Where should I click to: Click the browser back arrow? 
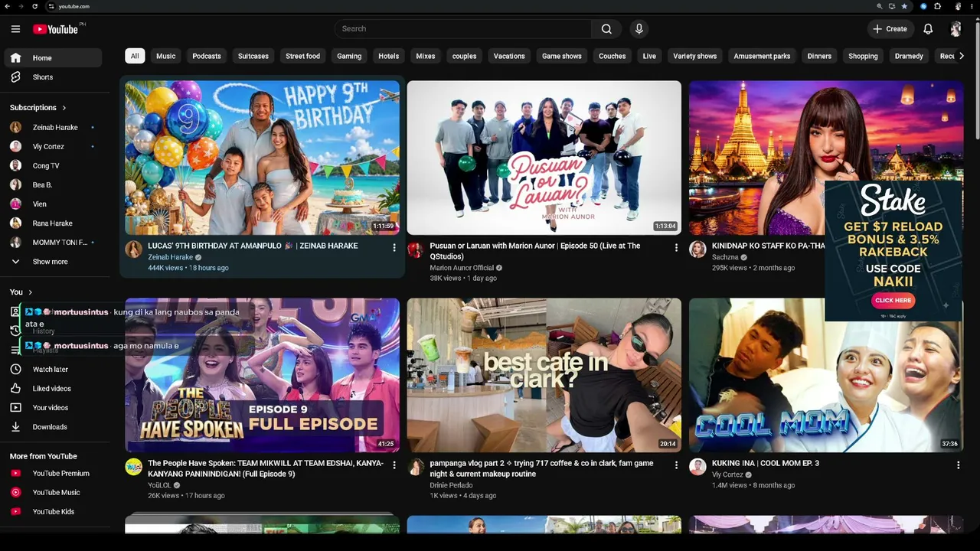[x=8, y=6]
